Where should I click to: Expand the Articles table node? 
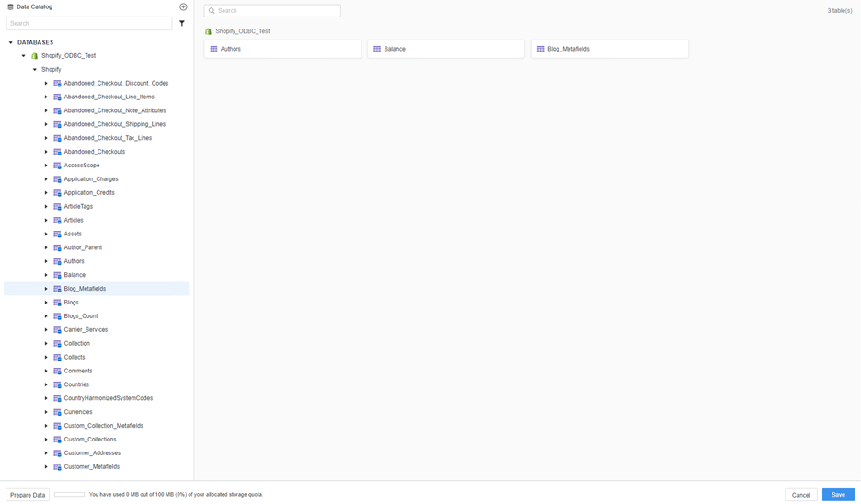point(46,221)
